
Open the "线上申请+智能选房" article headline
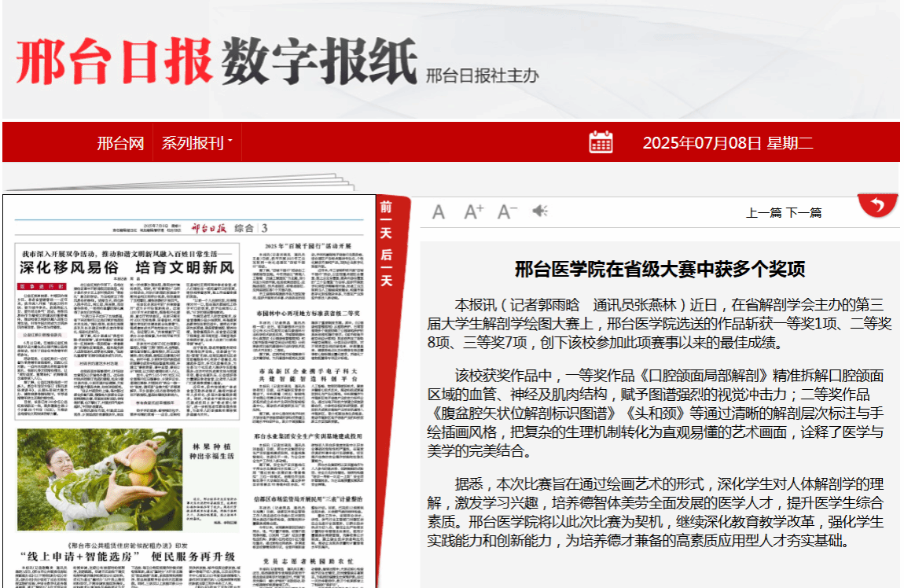point(127,557)
